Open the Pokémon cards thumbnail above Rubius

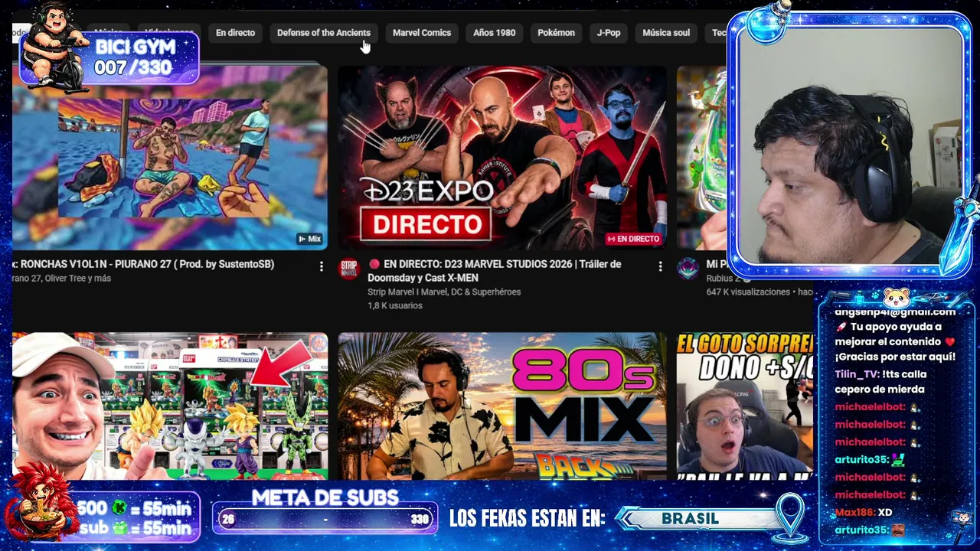click(701, 158)
